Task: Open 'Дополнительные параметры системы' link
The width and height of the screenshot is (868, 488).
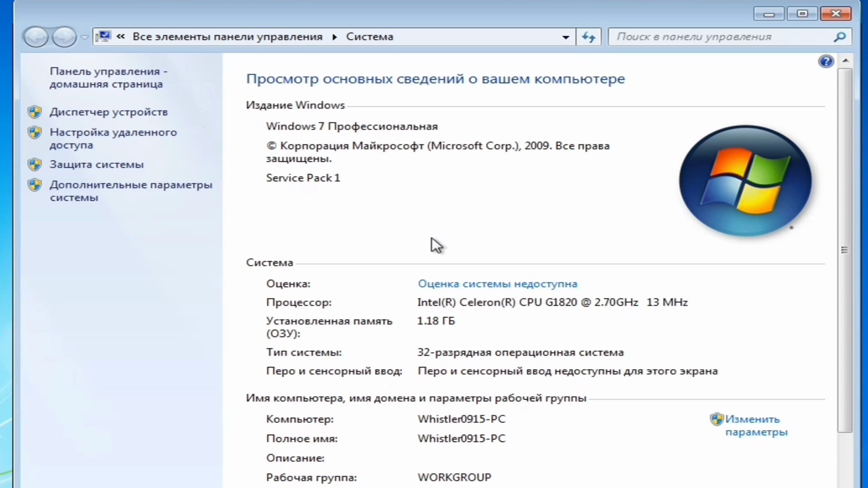Action: (x=131, y=191)
